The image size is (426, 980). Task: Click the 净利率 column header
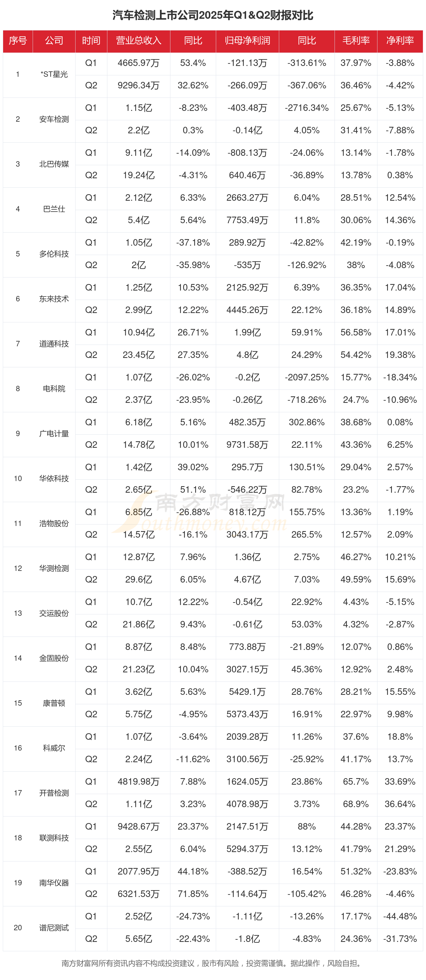click(x=400, y=41)
